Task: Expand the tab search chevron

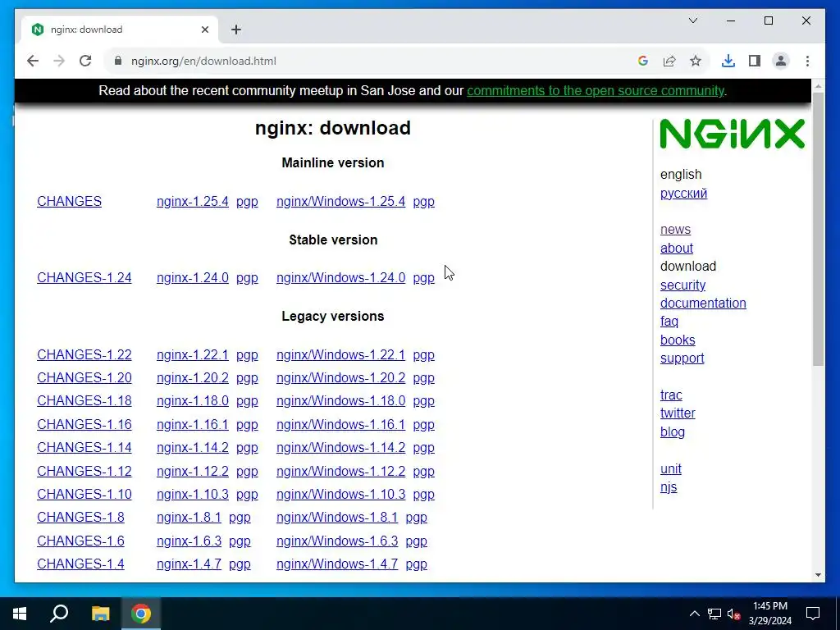Action: (x=693, y=21)
